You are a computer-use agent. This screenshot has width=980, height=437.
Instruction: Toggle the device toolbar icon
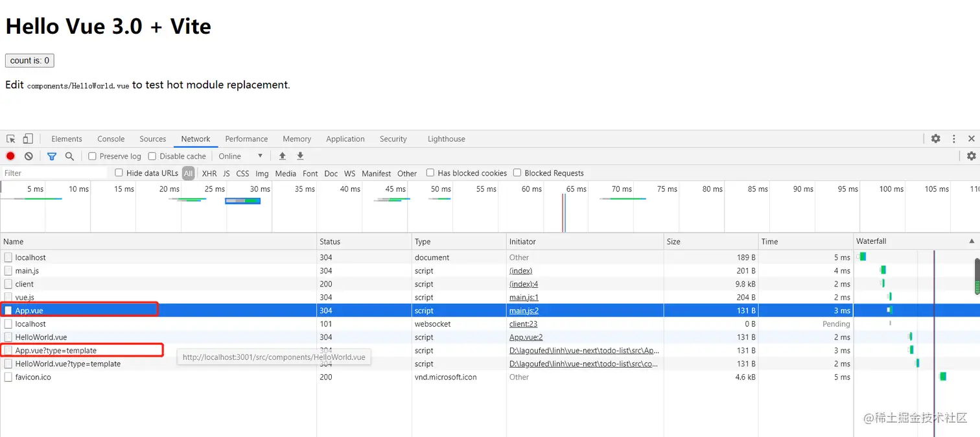[28, 139]
